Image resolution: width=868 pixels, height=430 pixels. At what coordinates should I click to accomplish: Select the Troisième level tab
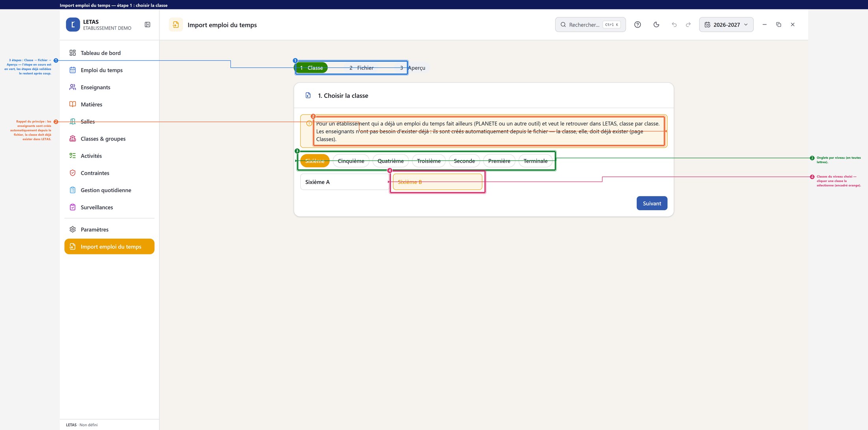(x=429, y=161)
